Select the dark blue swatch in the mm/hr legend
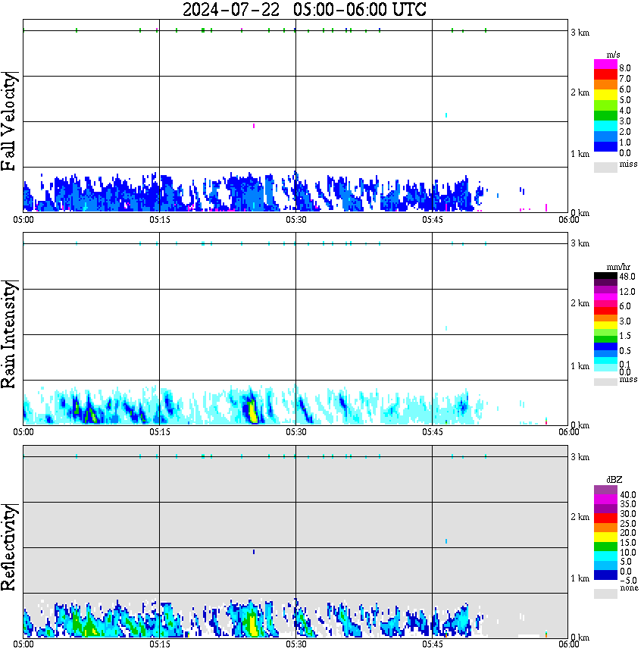The height and width of the screenshot is (658, 644). click(x=605, y=346)
